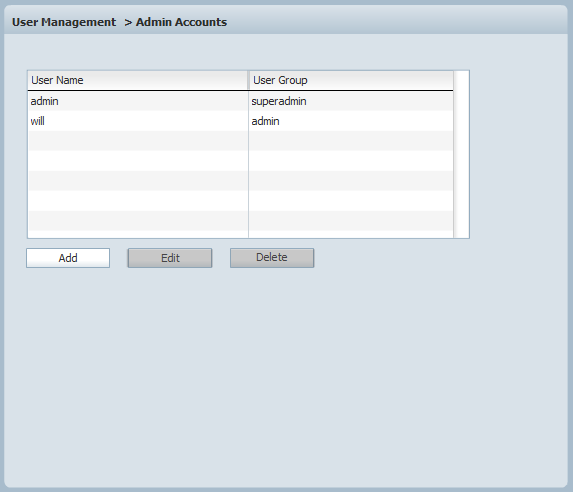
Task: Click the second empty User Name row
Action: [138, 161]
